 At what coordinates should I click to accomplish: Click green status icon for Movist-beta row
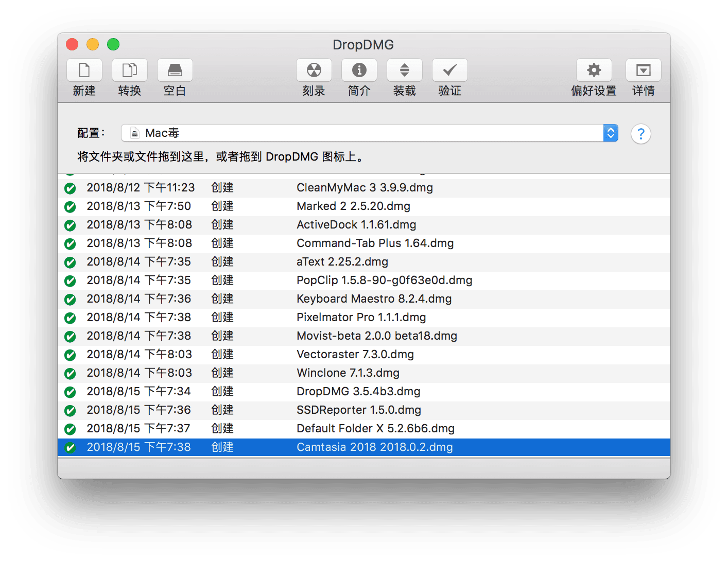(x=70, y=337)
